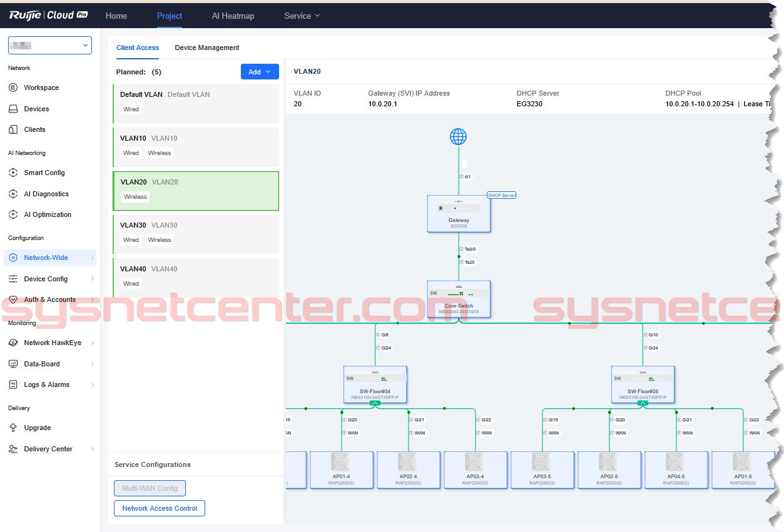Screen dimensions: 784x532
Task: Open Workspace from the sidebar
Action: pos(41,88)
